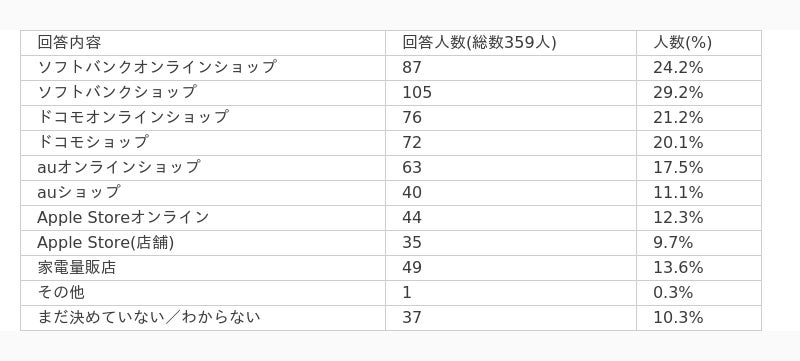Select the ドコモショップ row label
The height and width of the screenshot is (361, 800).
(203, 143)
